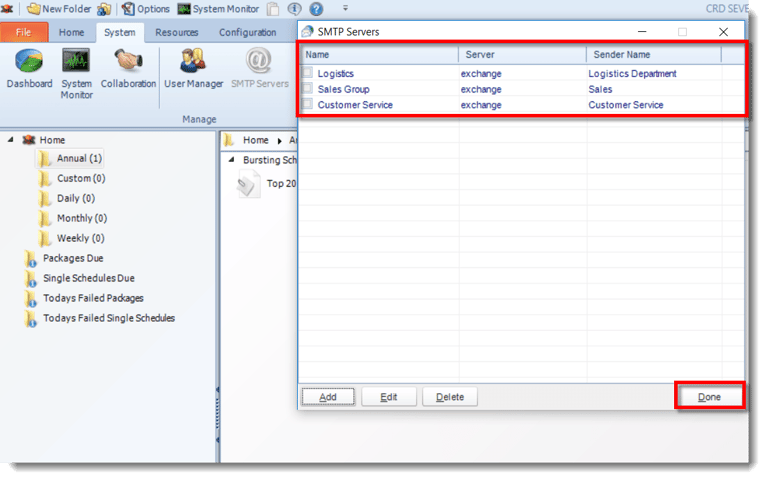Select the Custom (0) folder
Screen dimensions: 766x480
72,178
